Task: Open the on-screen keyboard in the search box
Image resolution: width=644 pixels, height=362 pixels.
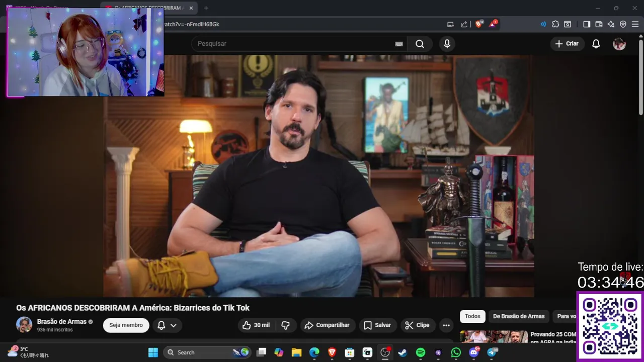Action: coord(399,44)
